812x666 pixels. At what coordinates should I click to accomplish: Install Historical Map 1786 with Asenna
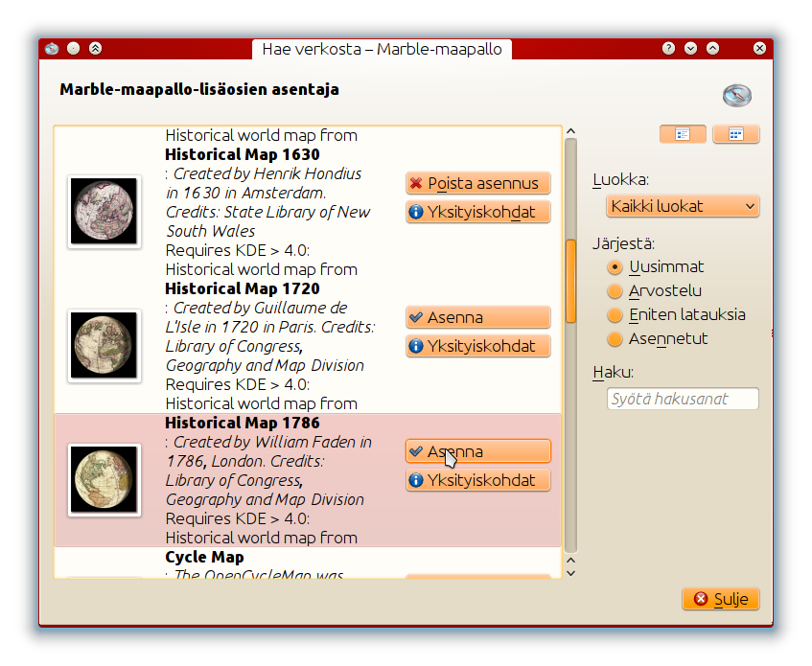(478, 451)
